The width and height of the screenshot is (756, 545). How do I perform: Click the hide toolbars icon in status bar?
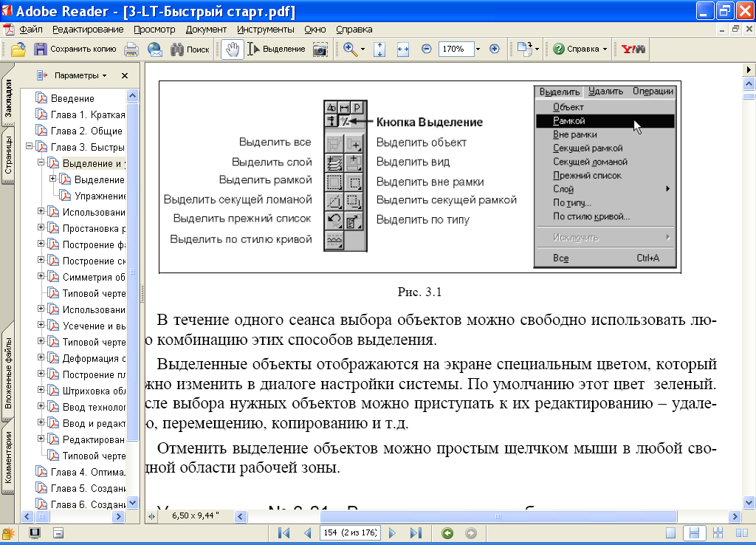pos(58,533)
